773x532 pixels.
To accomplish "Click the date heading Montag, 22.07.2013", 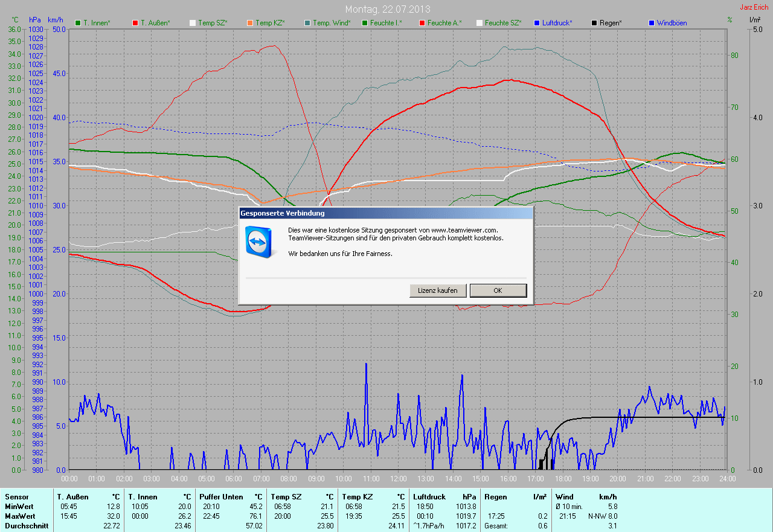I will 388,9.
